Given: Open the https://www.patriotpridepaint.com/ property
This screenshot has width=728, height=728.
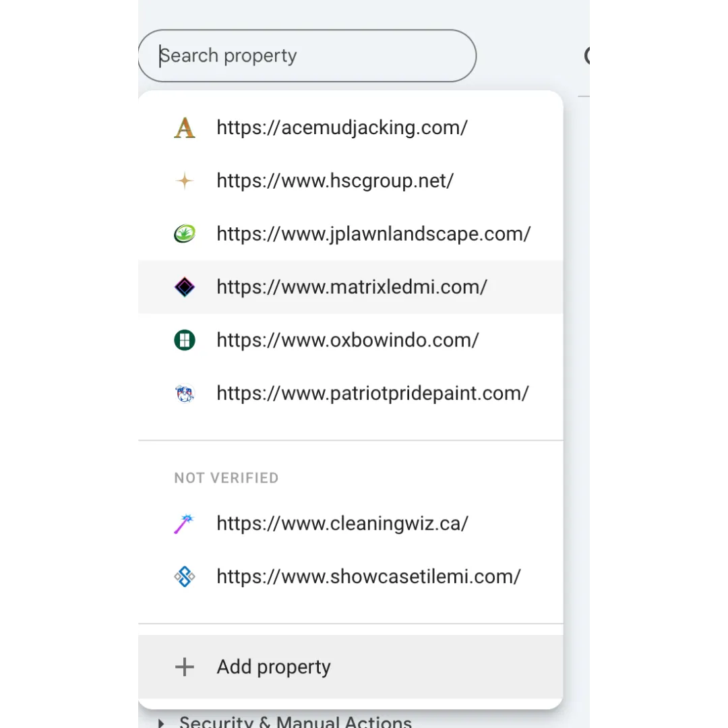Looking at the screenshot, I should (x=373, y=394).
